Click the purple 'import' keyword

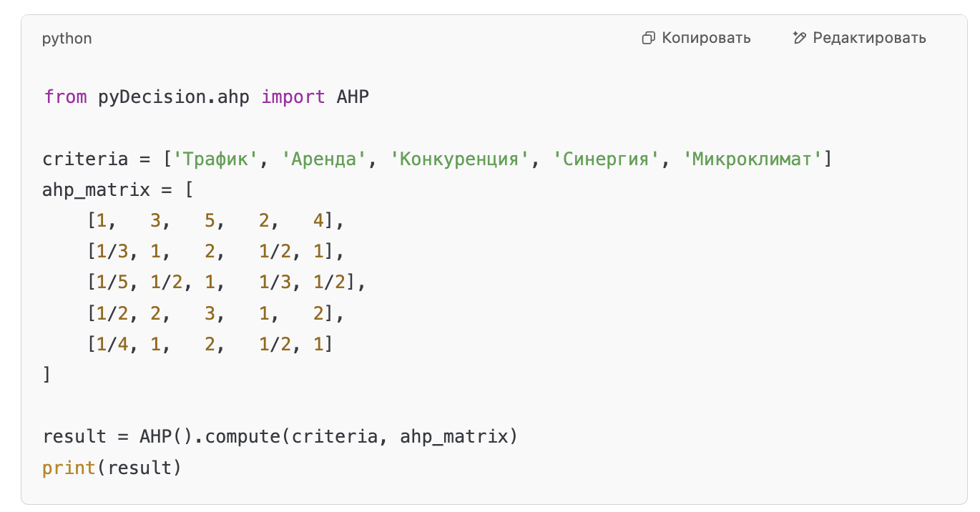click(x=293, y=97)
